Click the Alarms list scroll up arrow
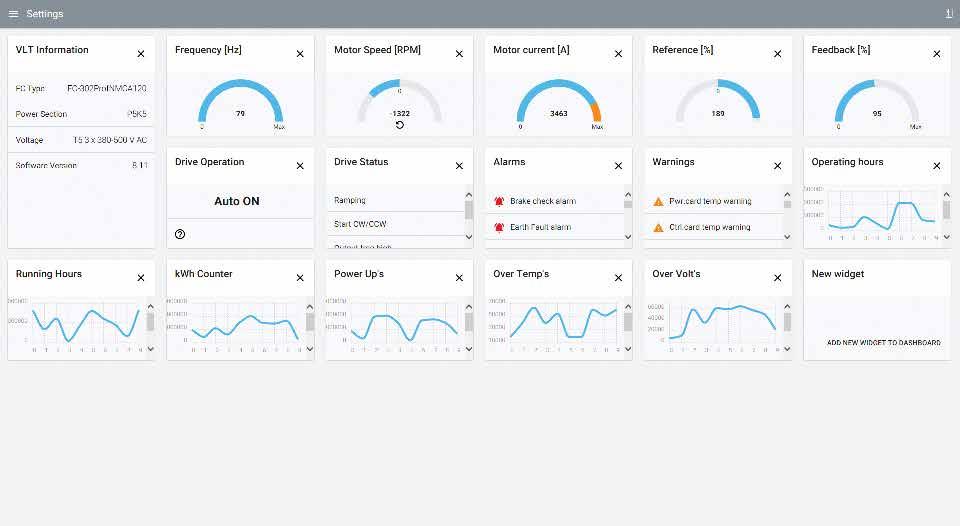The width and height of the screenshot is (960, 526). pos(628,195)
